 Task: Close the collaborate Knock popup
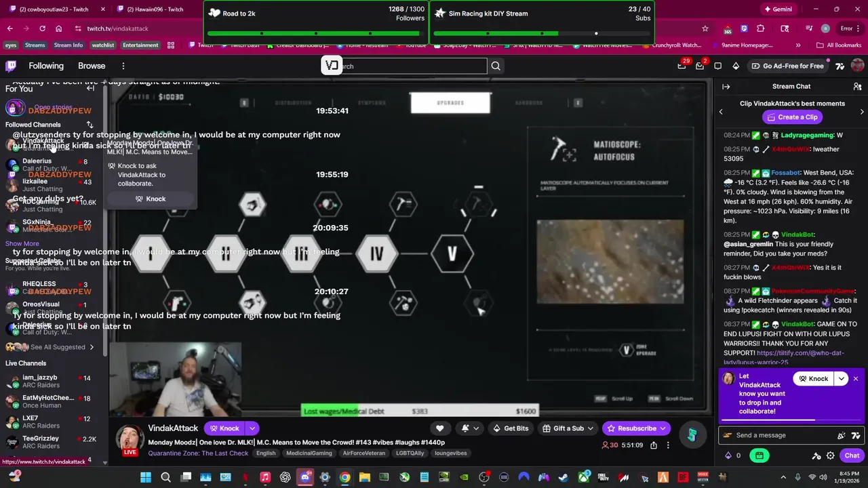tap(856, 379)
